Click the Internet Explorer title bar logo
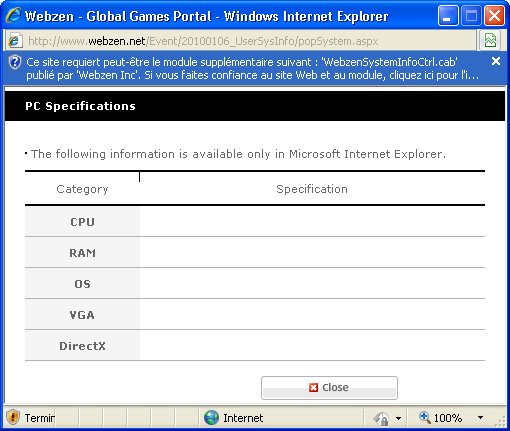510x431 pixels. tap(14, 15)
